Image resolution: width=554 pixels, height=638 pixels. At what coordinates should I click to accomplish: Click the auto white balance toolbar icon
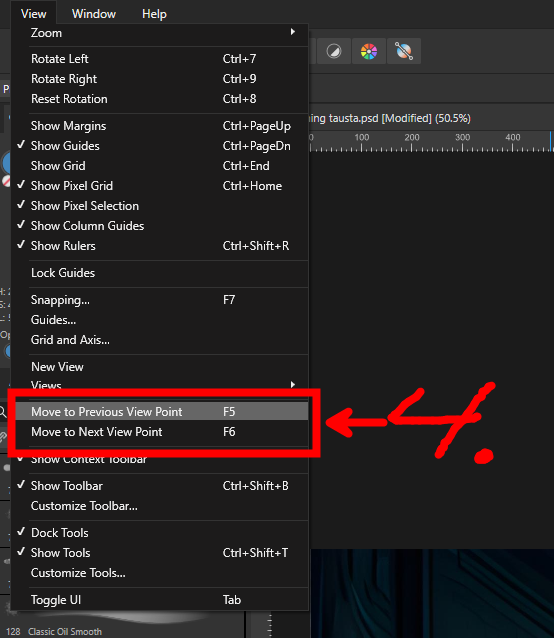404,52
